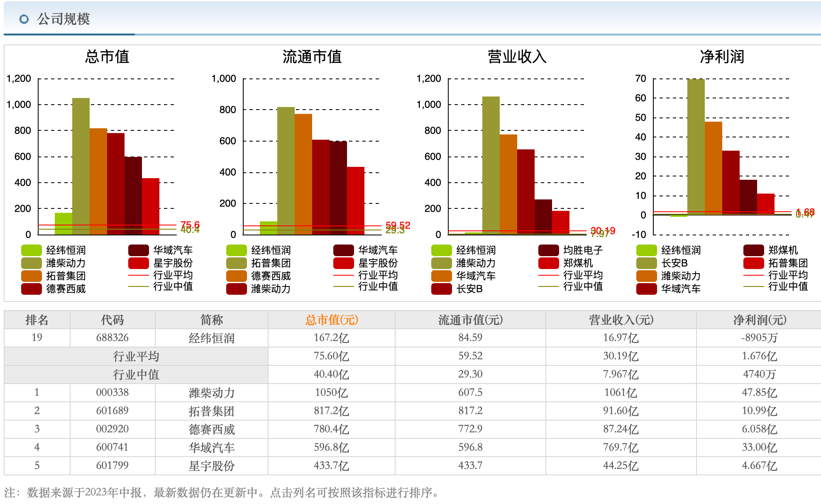
Task: Click 星宇股份 legend swatch in 流通市值 chart
Action: 344,263
